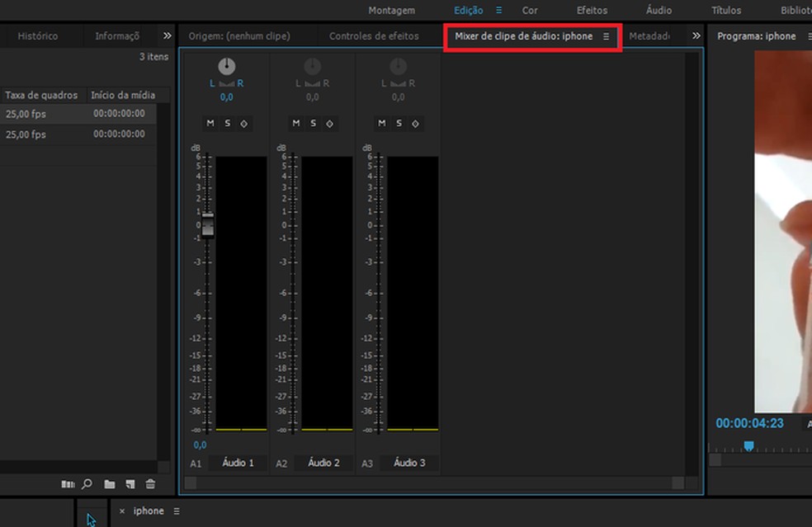Image resolution: width=812 pixels, height=527 pixels.
Task: Toggle keyframe write for Áudio 1
Action: [x=244, y=123]
